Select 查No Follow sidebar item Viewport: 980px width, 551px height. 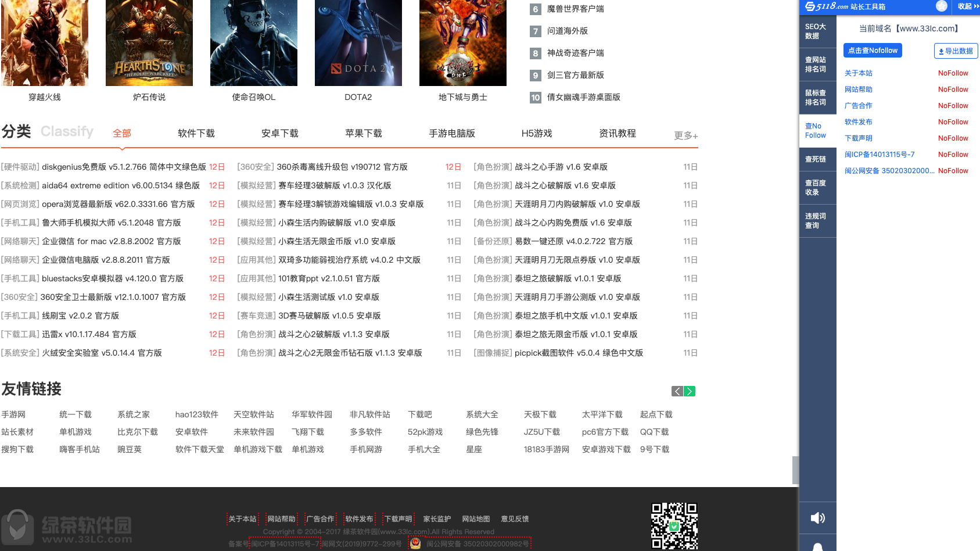[x=818, y=131]
